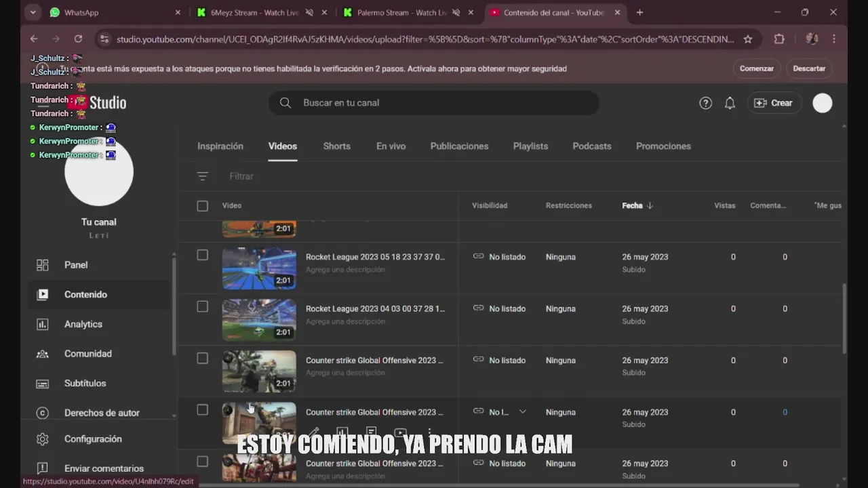Check the last Counter strike row checkbox

202,462
